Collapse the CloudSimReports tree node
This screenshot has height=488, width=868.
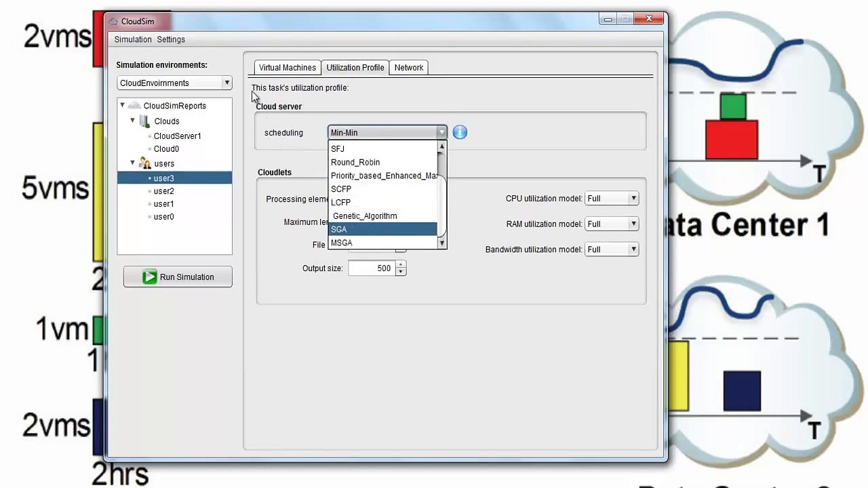click(122, 105)
